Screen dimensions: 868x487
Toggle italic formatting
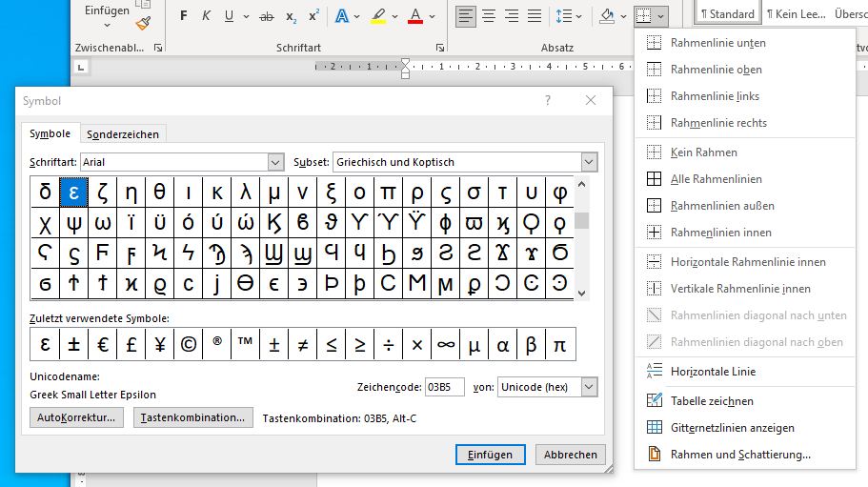(x=206, y=16)
